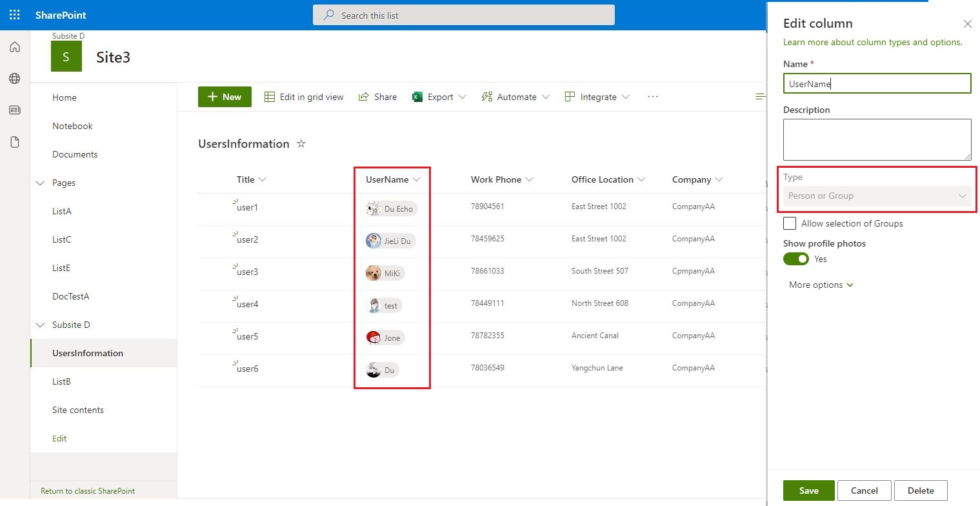Click Du profile avatar in user6 row

click(x=373, y=370)
